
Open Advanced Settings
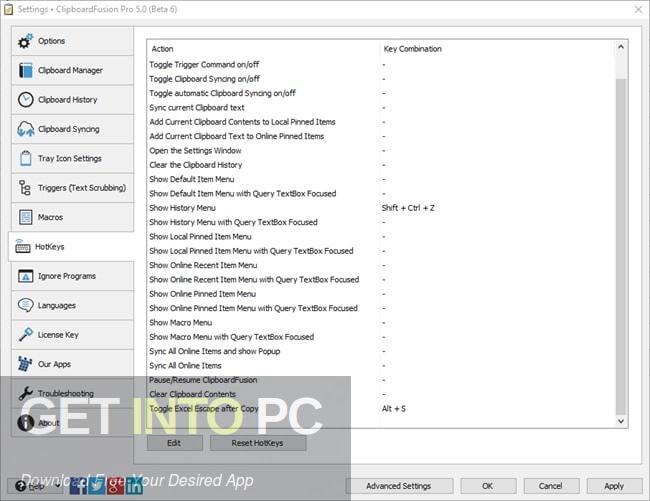pyautogui.click(x=399, y=486)
